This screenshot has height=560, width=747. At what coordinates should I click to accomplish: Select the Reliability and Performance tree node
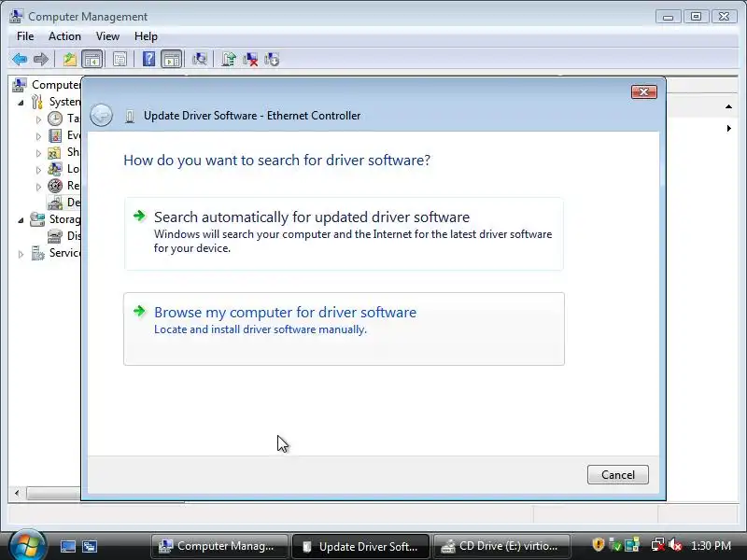point(63,186)
